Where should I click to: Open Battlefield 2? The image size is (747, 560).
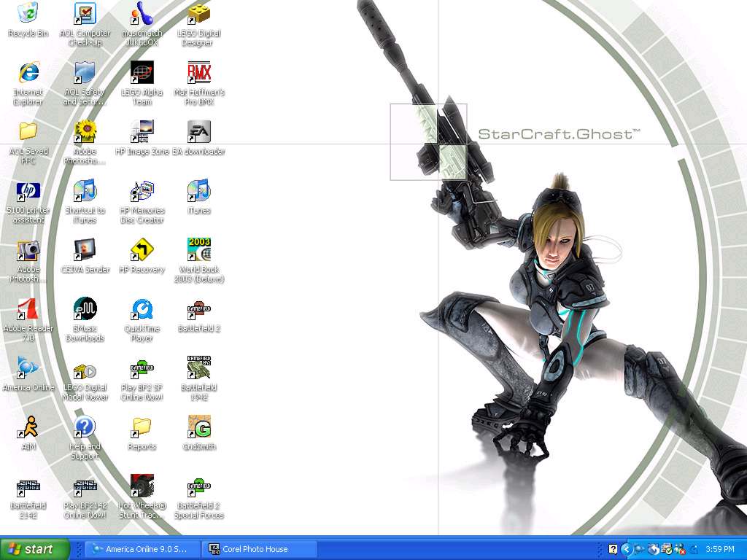pyautogui.click(x=198, y=311)
